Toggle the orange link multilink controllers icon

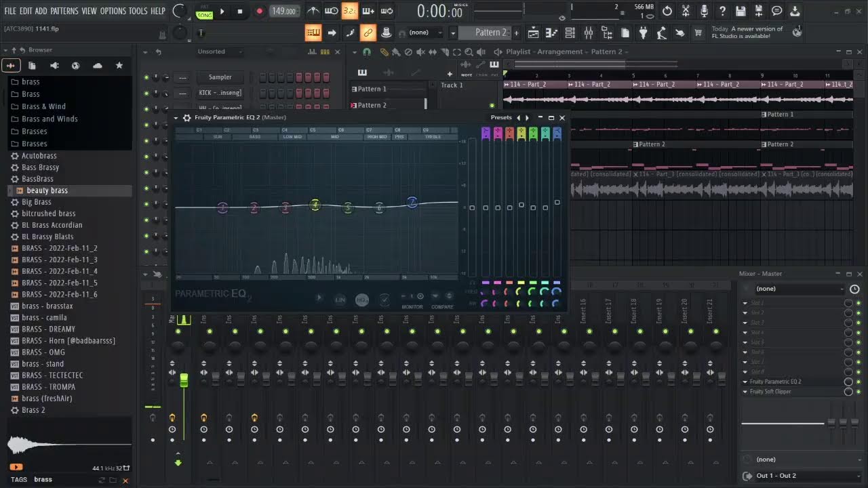pyautogui.click(x=368, y=33)
